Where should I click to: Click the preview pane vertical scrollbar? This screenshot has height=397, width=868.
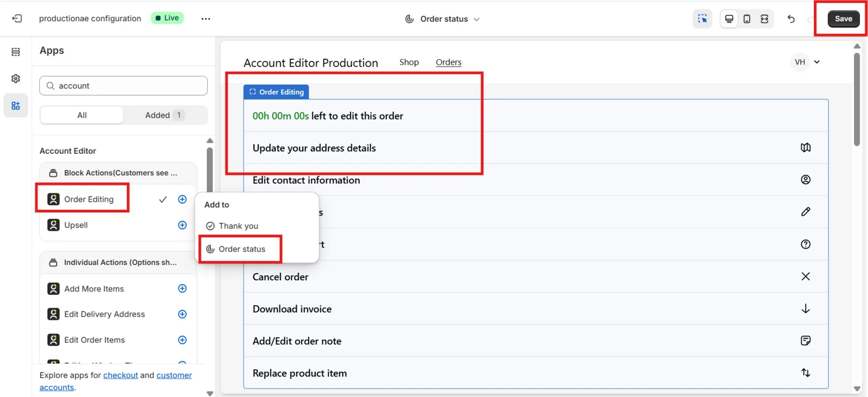point(857,99)
